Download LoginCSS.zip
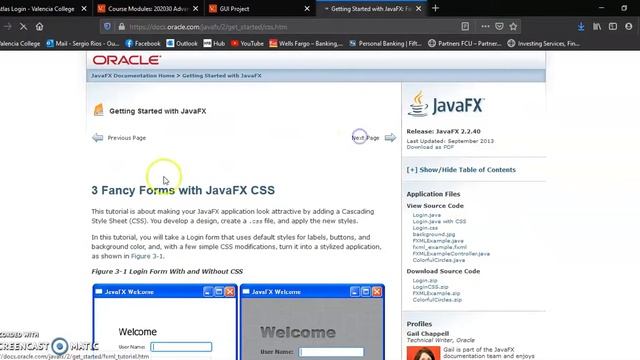This screenshot has height=360, width=640. 430,287
